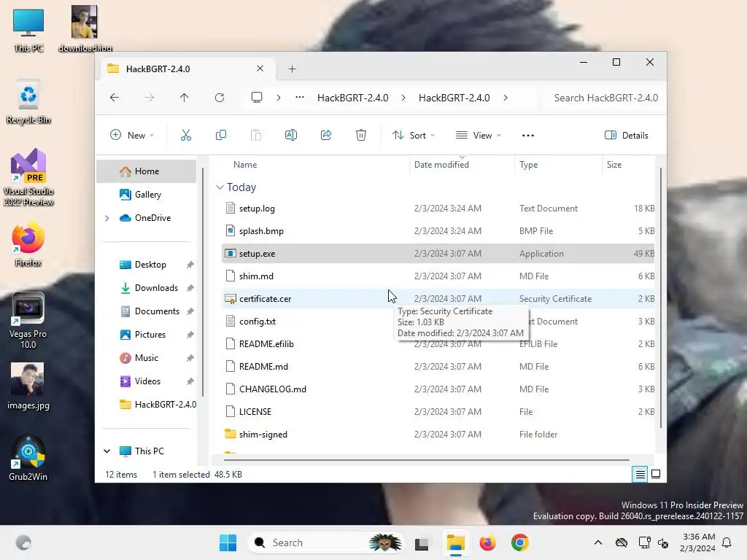Expand chevron after second HackBGRT-2.4.0 breadcrumb

tap(506, 98)
